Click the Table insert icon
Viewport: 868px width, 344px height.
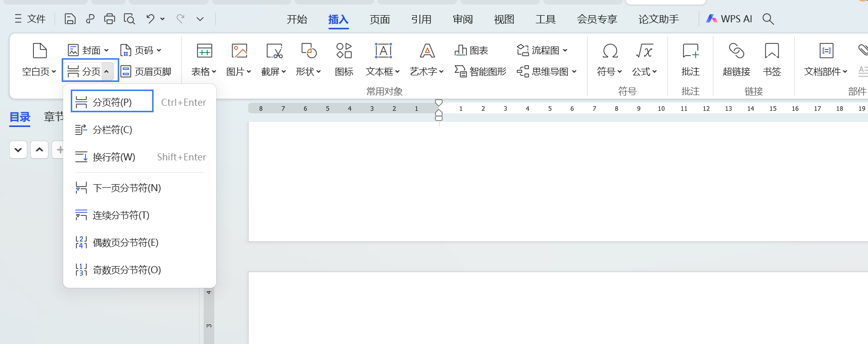pyautogui.click(x=205, y=51)
